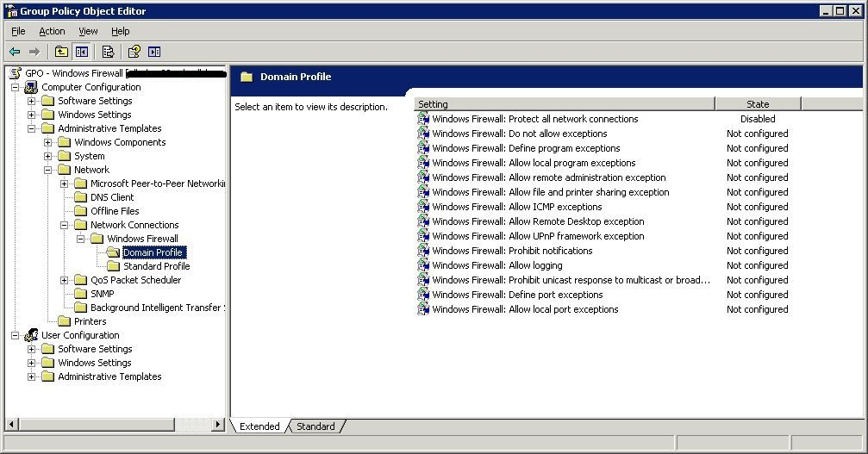
Task: Click the DNS Client folder icon
Action: click(x=81, y=197)
